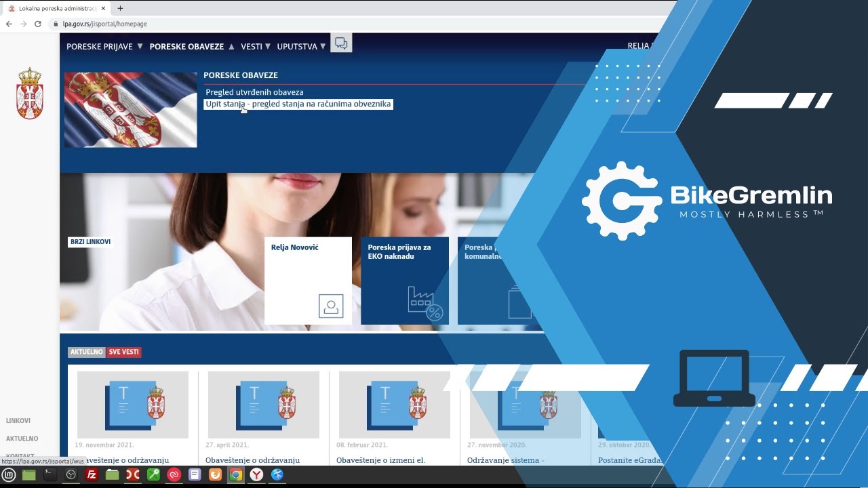Open a new browser tab
Image resolution: width=868 pixels, height=488 pixels.
[x=120, y=8]
